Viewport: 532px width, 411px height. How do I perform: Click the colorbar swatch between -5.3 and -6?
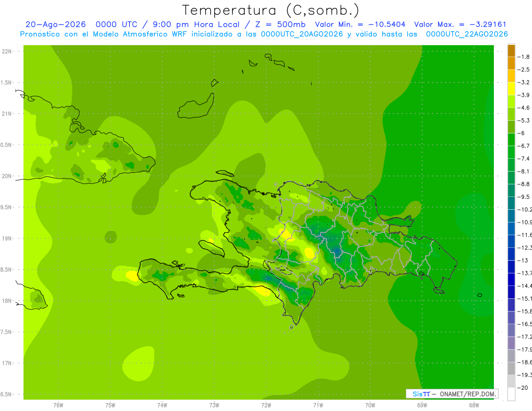tap(511, 127)
